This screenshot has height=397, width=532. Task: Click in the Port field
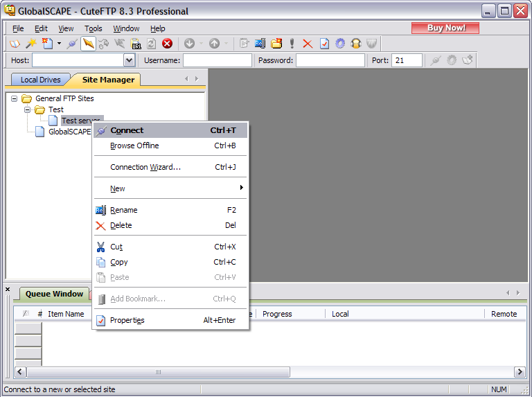pyautogui.click(x=407, y=60)
